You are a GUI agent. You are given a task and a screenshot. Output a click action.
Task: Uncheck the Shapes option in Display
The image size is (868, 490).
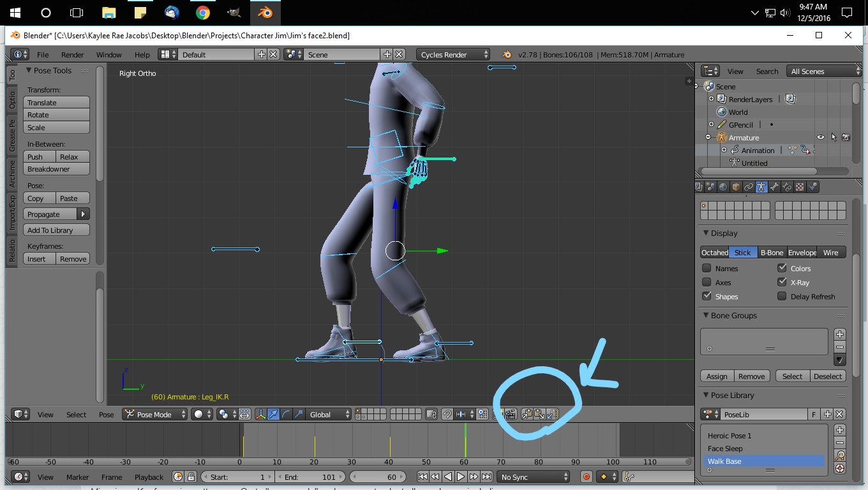707,296
